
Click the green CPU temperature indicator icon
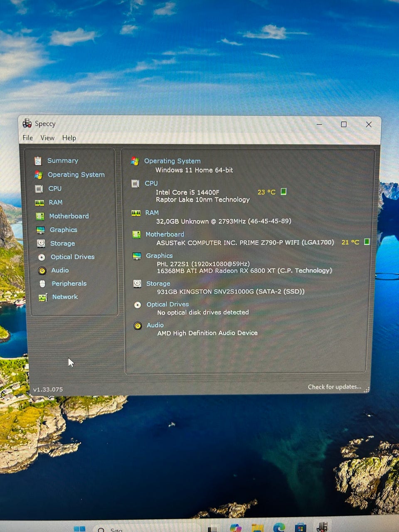(x=283, y=192)
